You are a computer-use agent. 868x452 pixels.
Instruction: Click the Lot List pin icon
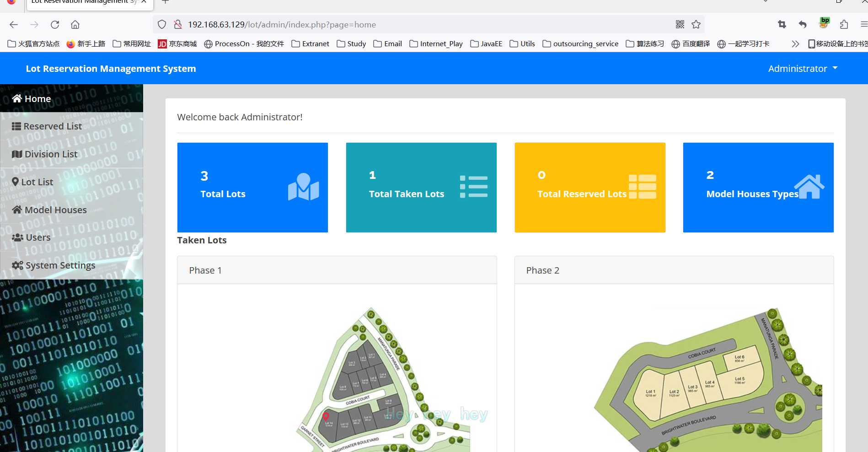[15, 182]
